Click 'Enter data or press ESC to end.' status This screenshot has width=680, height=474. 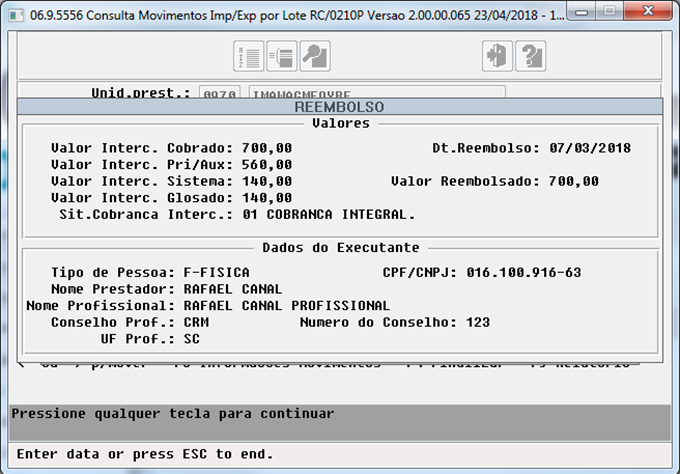145,454
